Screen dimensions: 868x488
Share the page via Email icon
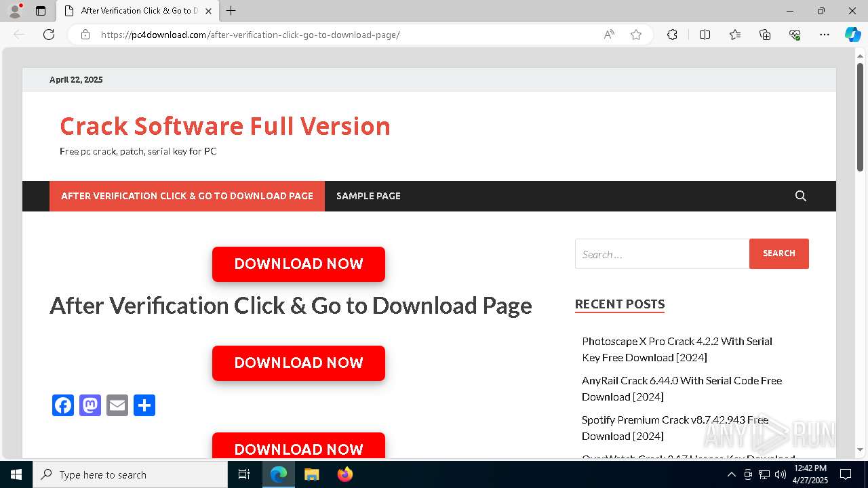click(x=117, y=405)
